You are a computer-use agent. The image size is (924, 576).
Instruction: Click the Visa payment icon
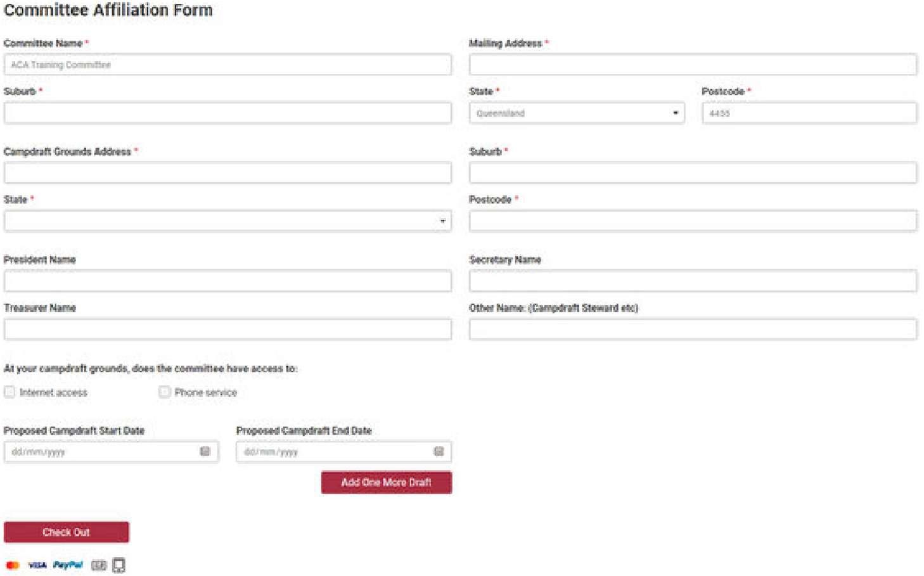[x=37, y=565]
